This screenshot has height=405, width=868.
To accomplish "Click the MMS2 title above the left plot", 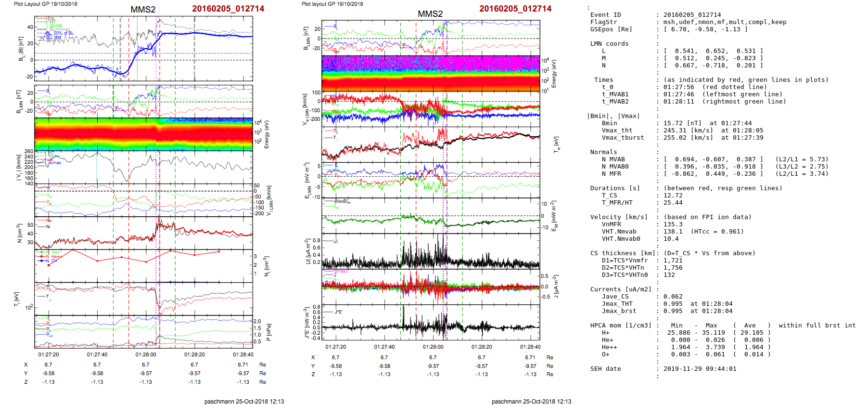I will (x=143, y=10).
